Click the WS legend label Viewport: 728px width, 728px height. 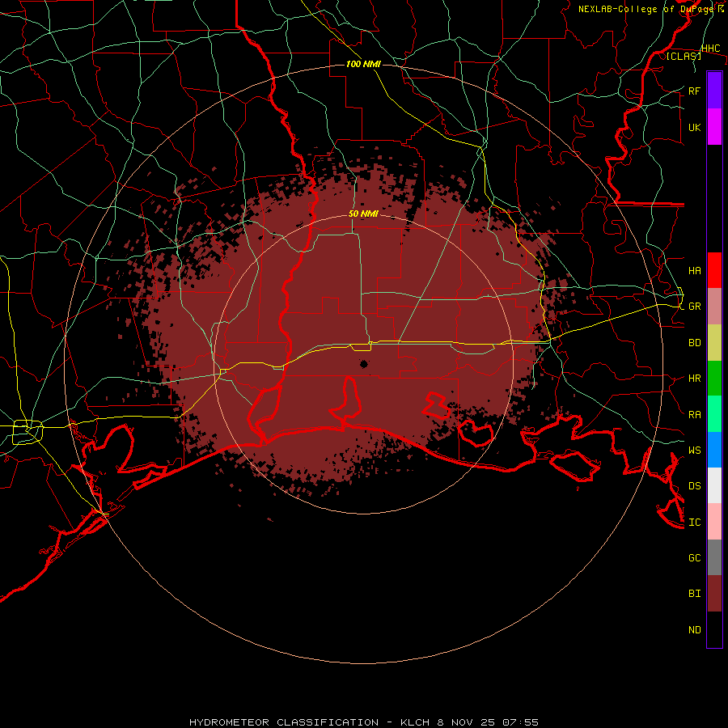(694, 450)
